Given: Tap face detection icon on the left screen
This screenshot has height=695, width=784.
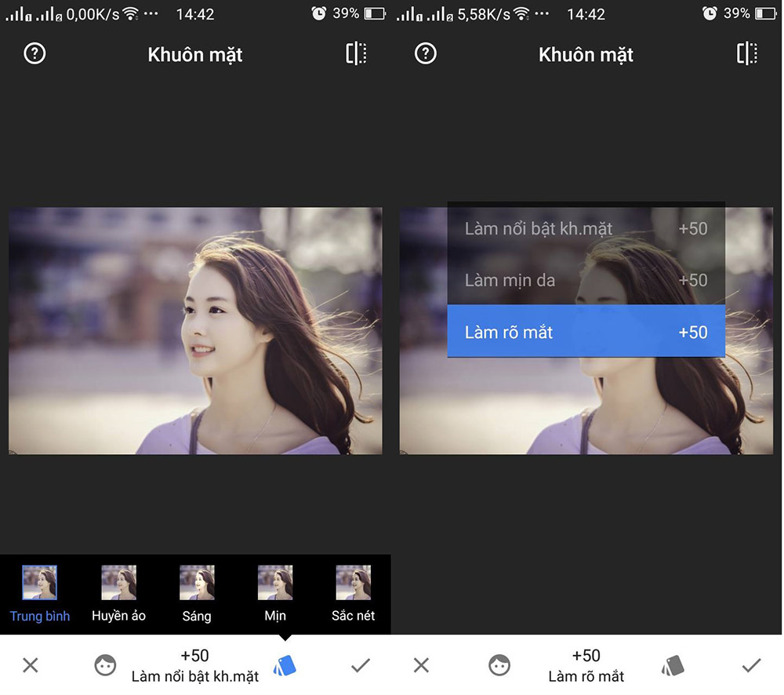Looking at the screenshot, I should tap(105, 665).
